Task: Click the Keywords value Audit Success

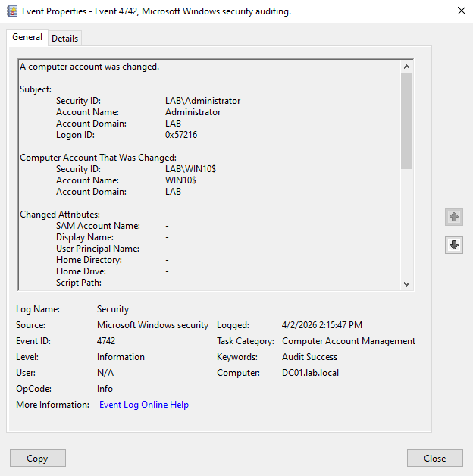Action: point(309,357)
